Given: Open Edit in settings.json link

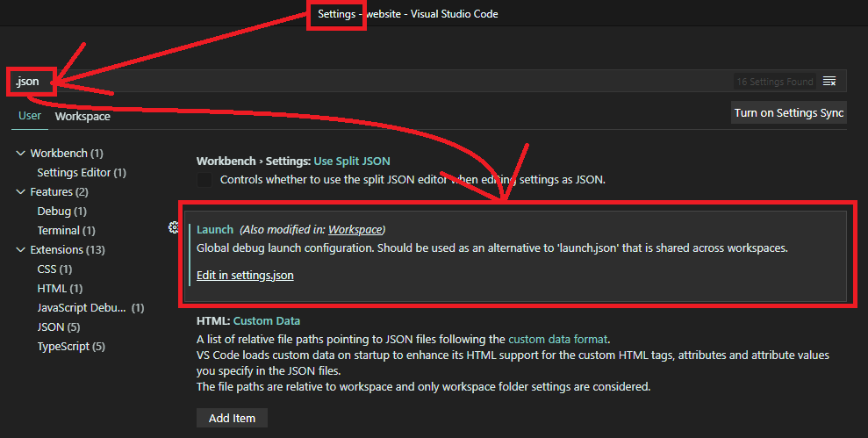Looking at the screenshot, I should 245,276.
